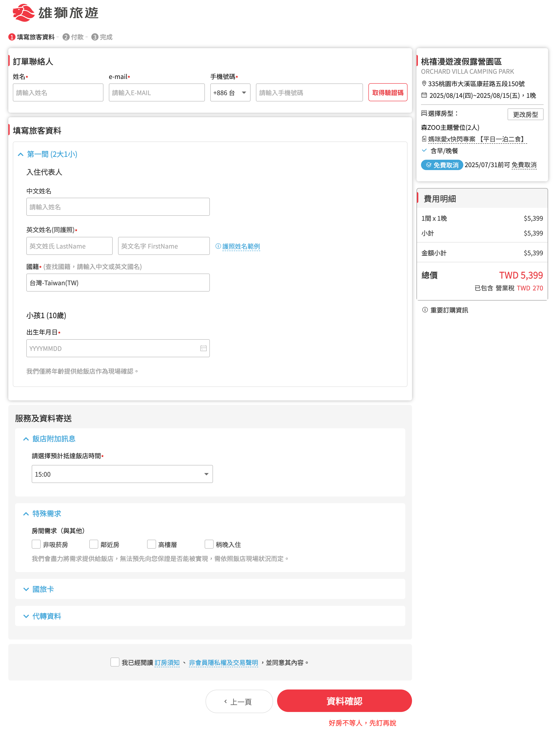This screenshot has height=732, width=560.
Task: Expand the 代轉資料 section
Action: pos(46,616)
